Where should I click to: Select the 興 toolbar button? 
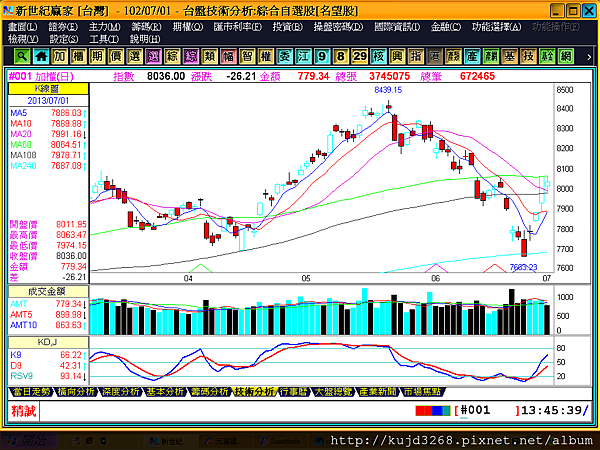397,56
